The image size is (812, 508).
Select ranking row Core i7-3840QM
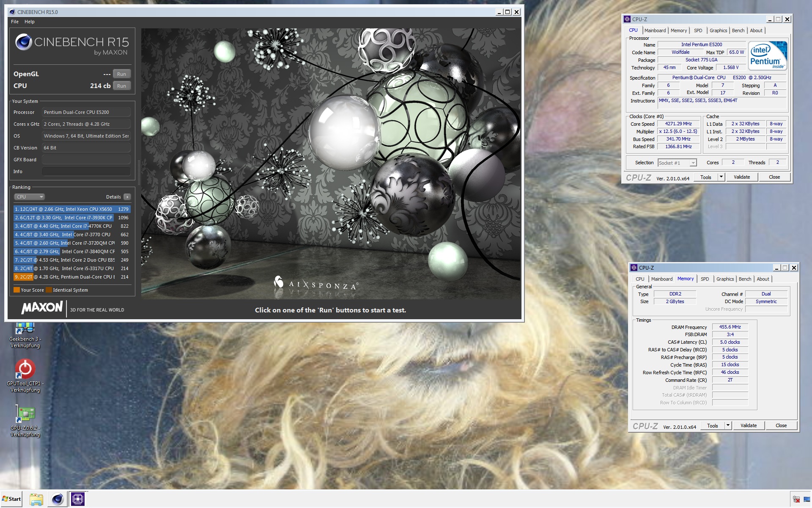[x=72, y=251]
